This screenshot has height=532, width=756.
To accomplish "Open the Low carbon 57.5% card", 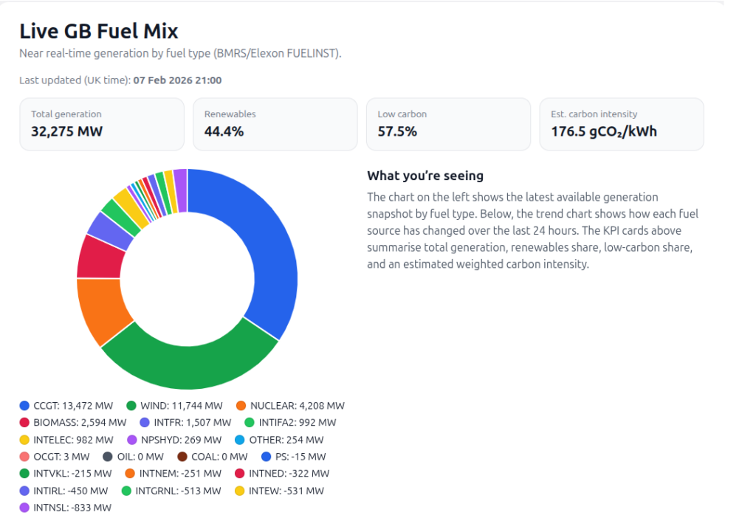I will pyautogui.click(x=448, y=125).
